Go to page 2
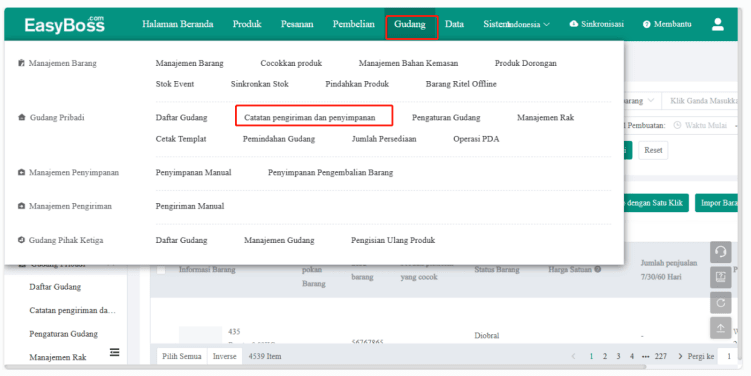This screenshot has width=751, height=376. [605, 356]
